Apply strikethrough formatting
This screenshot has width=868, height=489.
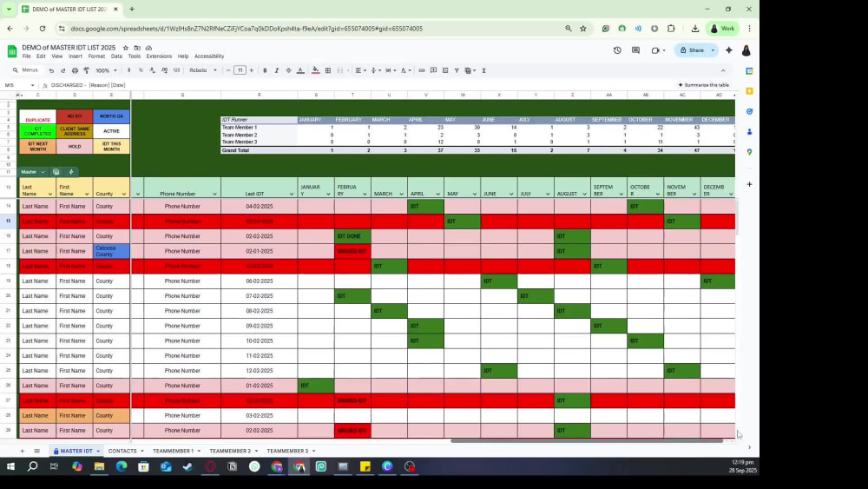coord(288,70)
